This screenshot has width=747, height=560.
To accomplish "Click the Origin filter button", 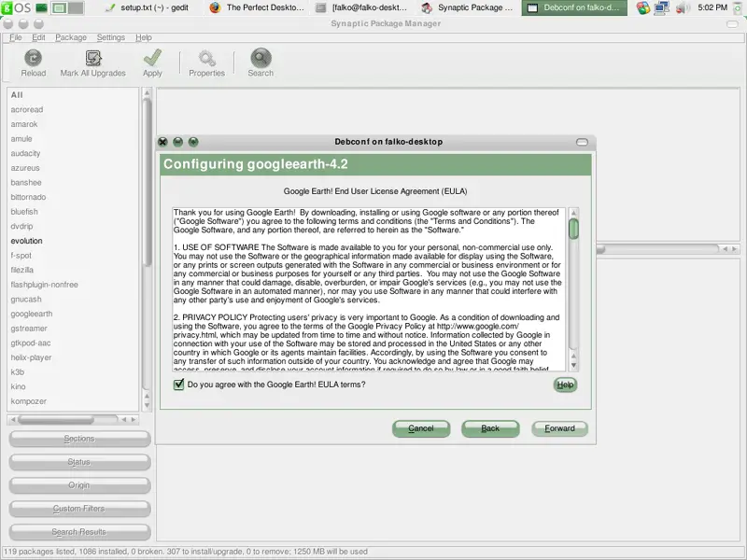I will point(79,485).
